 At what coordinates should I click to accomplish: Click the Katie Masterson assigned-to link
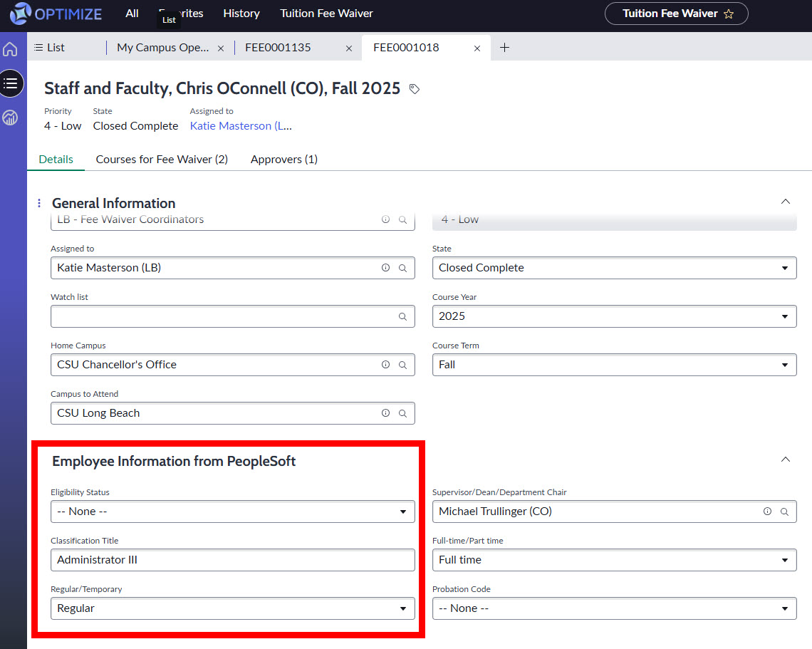240,126
